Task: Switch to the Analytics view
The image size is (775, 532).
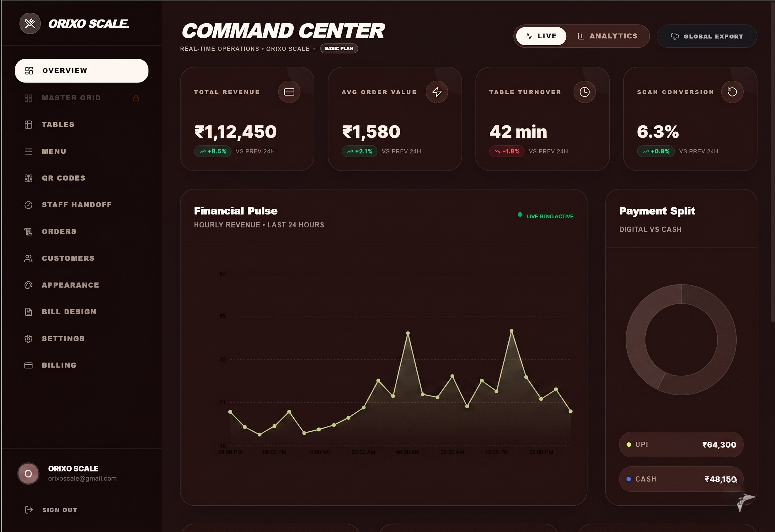Action: (607, 36)
